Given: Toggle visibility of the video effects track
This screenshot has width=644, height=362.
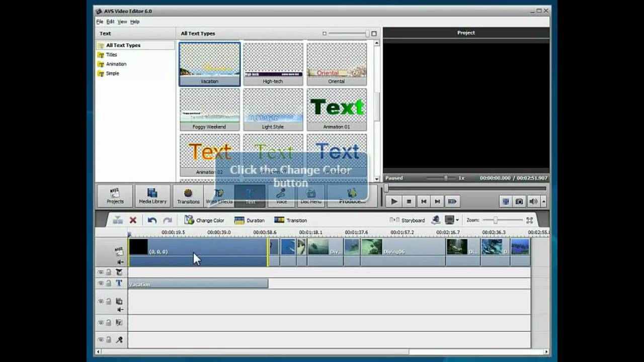Looking at the screenshot, I should (101, 272).
